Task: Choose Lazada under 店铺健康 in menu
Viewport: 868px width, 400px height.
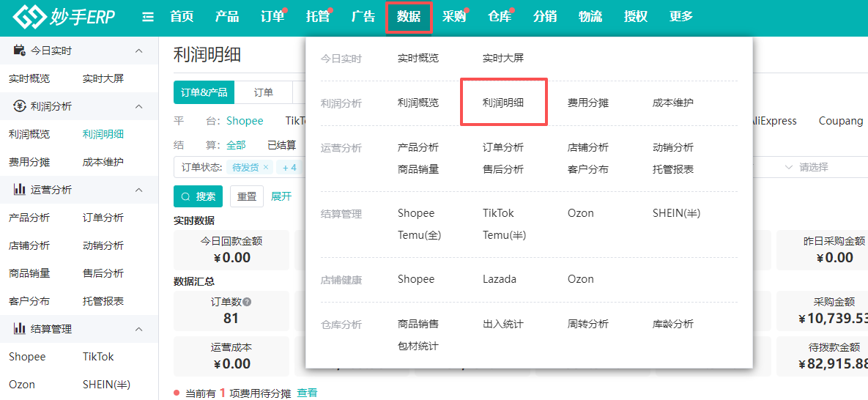Action: (x=500, y=279)
